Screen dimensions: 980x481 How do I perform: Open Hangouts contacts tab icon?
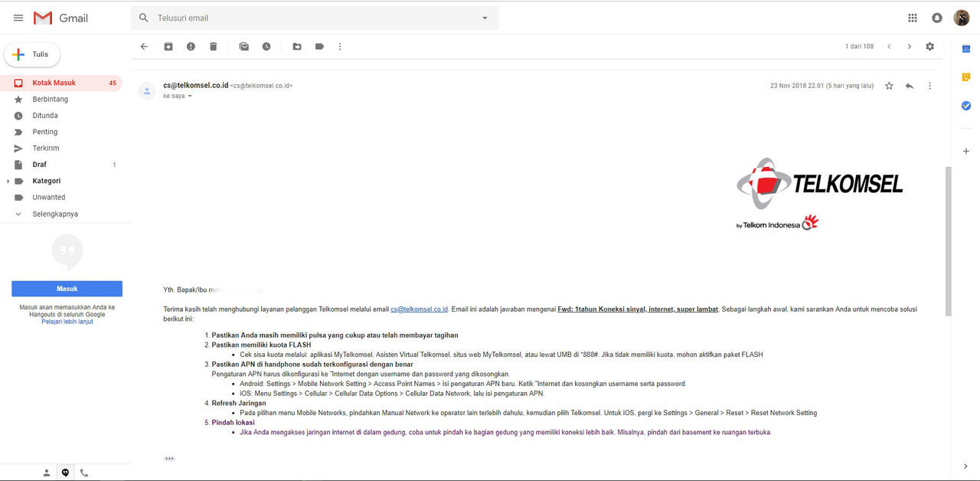[x=47, y=473]
